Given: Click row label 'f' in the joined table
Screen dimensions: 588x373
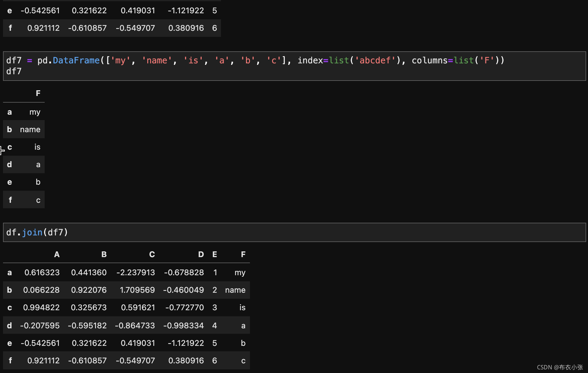Looking at the screenshot, I should tap(10, 360).
